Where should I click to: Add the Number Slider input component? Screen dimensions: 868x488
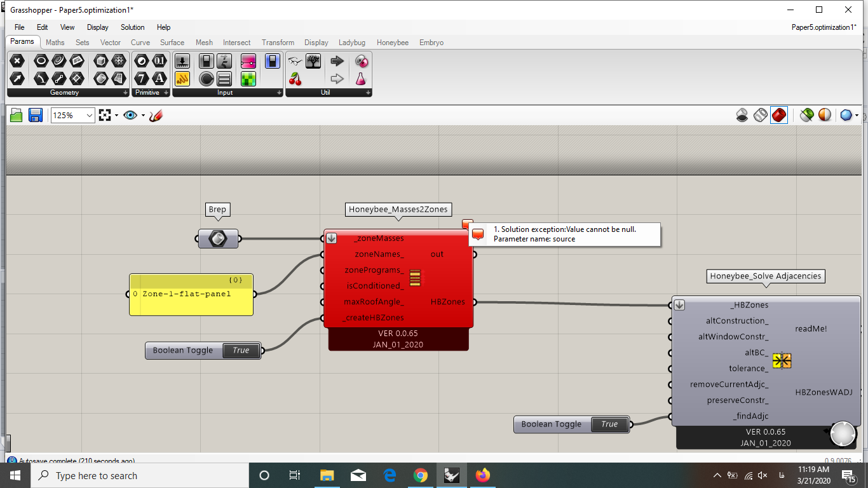click(182, 61)
